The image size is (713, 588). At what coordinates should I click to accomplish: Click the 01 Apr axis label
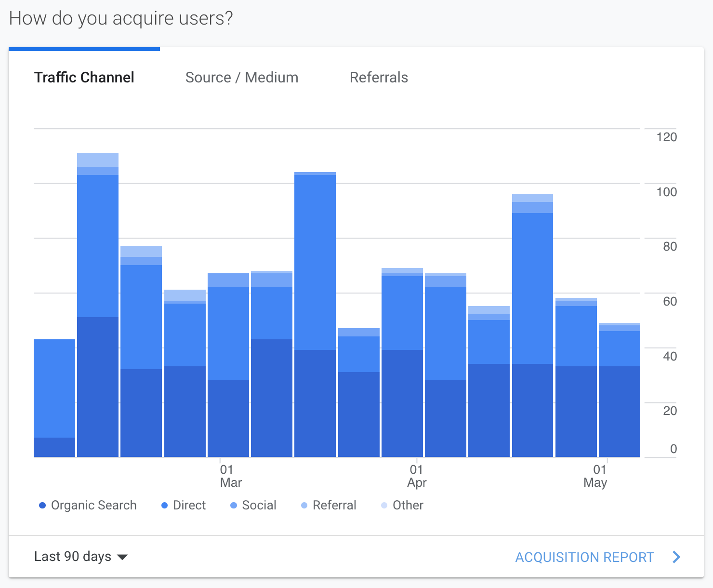(x=417, y=476)
